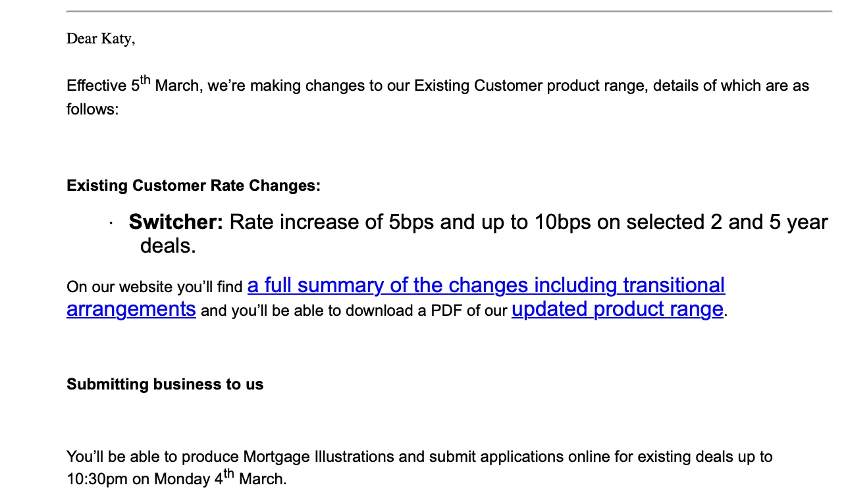Image resolution: width=848 pixels, height=504 pixels.
Task: Click the "Rate increase of 5bps" text
Action: (331, 222)
